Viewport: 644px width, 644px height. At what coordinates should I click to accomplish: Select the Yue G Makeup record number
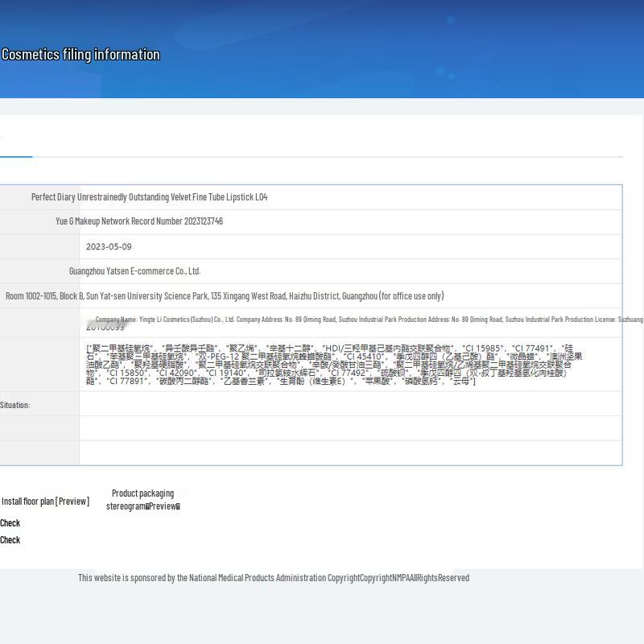(139, 221)
